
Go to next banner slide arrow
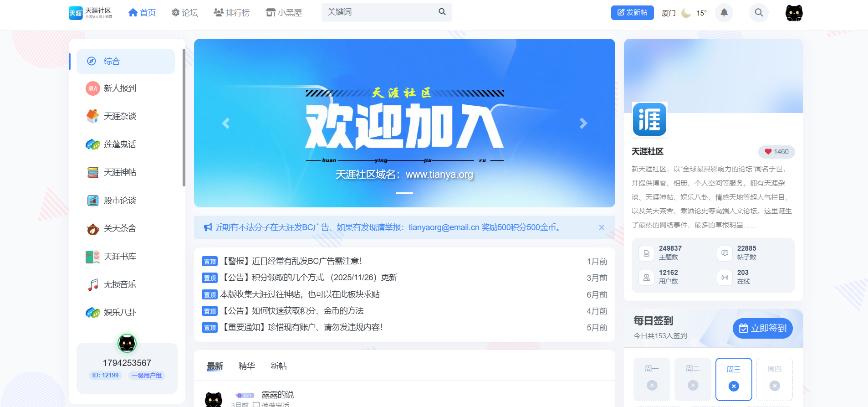(583, 123)
